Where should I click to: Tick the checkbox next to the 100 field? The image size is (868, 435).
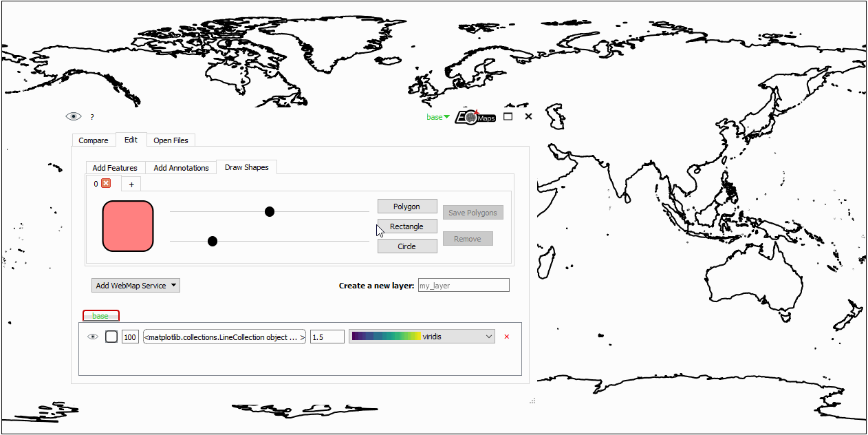click(x=111, y=337)
